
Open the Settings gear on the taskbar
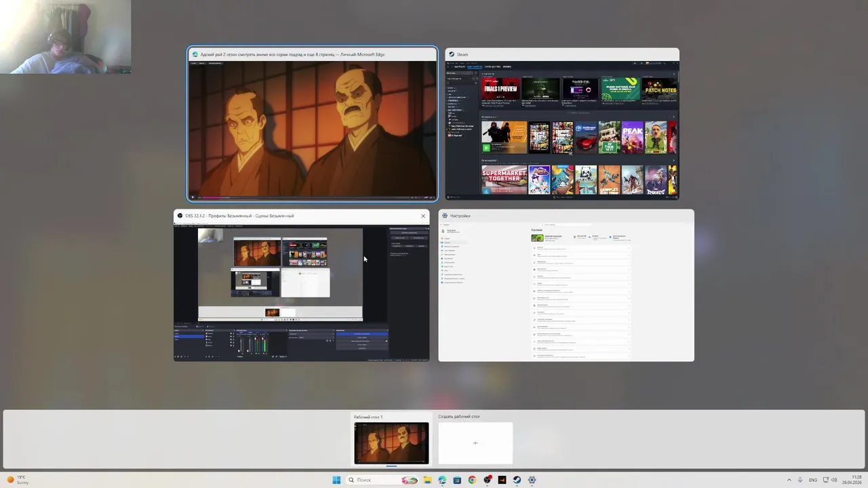click(x=532, y=480)
